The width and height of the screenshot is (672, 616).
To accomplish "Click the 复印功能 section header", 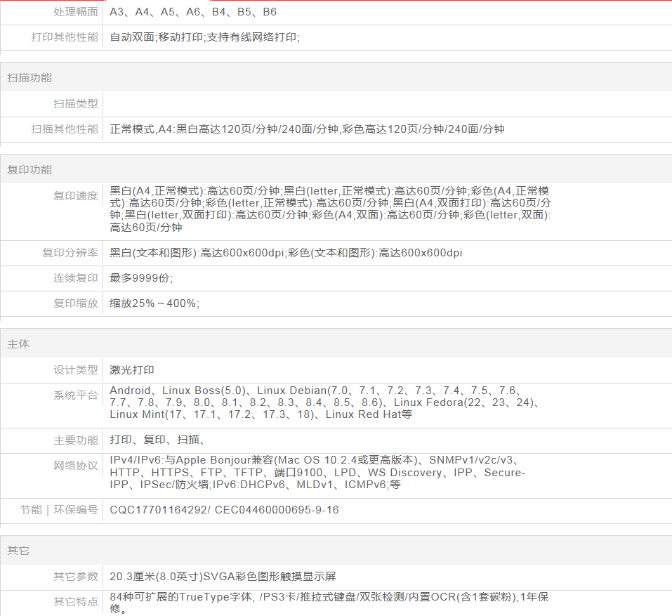I will 29,170.
